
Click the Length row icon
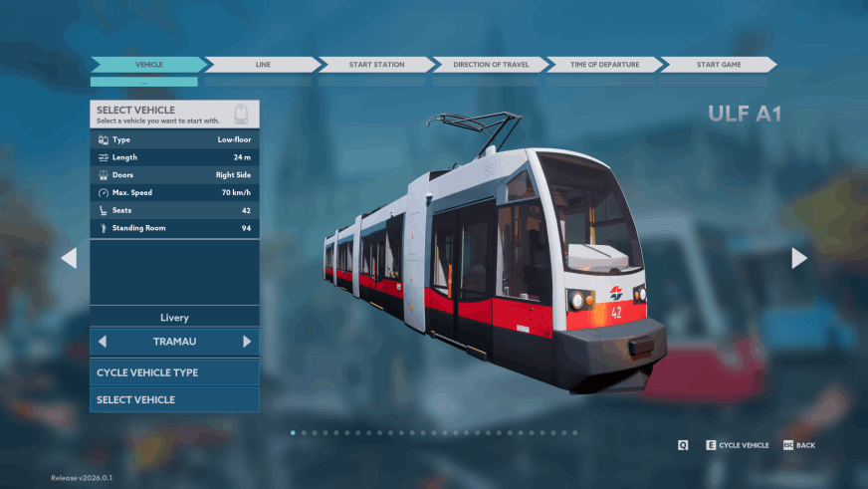[x=103, y=157]
